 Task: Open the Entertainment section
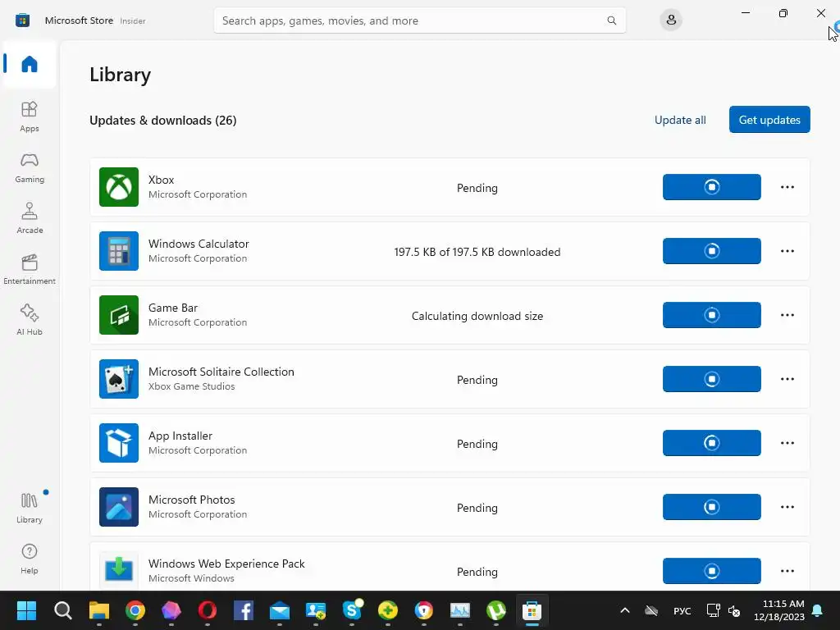click(30, 269)
